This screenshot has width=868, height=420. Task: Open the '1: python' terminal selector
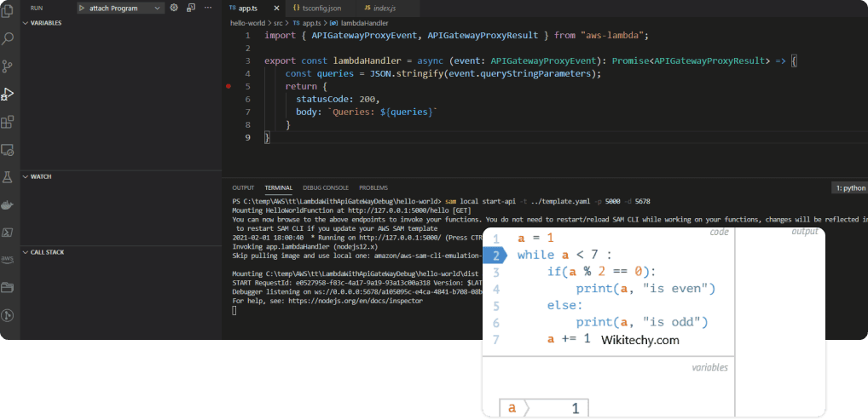850,187
